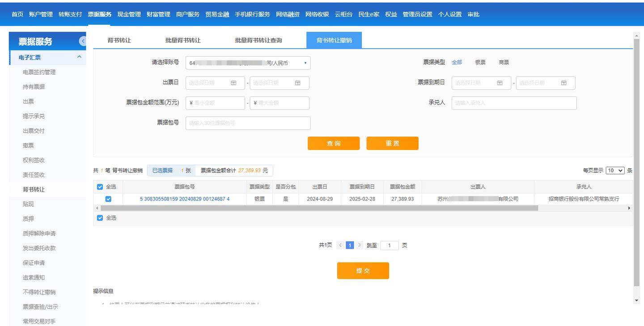Collapse the 电子汇票 sidebar section

tap(79, 57)
